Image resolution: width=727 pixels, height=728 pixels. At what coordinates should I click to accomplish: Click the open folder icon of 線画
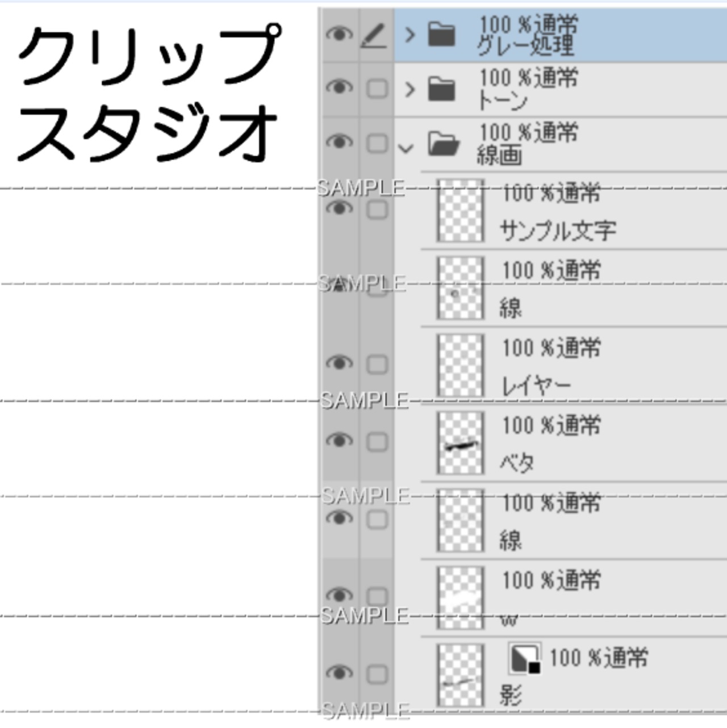pos(443,144)
